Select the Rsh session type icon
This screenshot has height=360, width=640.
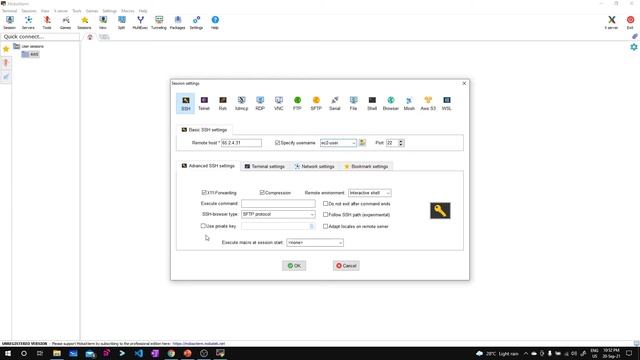[x=223, y=103]
